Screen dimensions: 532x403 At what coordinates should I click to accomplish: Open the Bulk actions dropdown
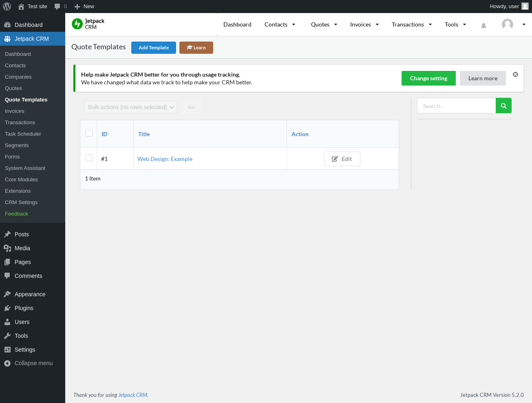(x=131, y=107)
